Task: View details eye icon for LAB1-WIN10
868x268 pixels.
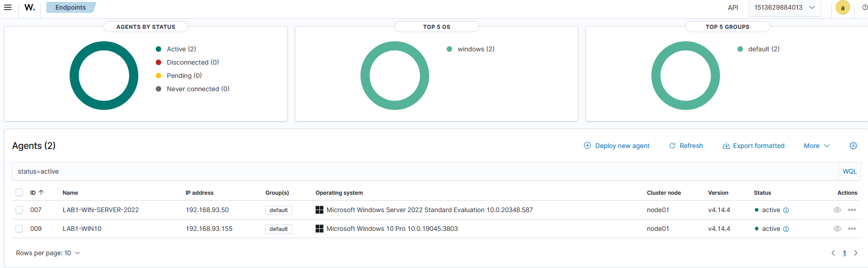Action: (837, 229)
